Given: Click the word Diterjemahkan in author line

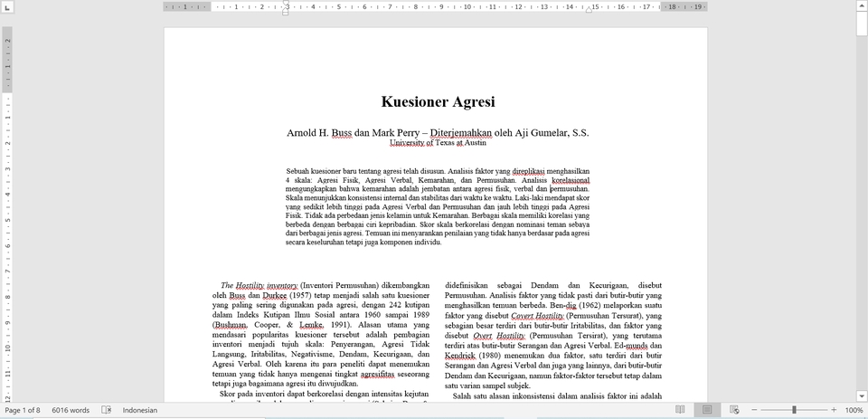Looking at the screenshot, I should coord(460,133).
